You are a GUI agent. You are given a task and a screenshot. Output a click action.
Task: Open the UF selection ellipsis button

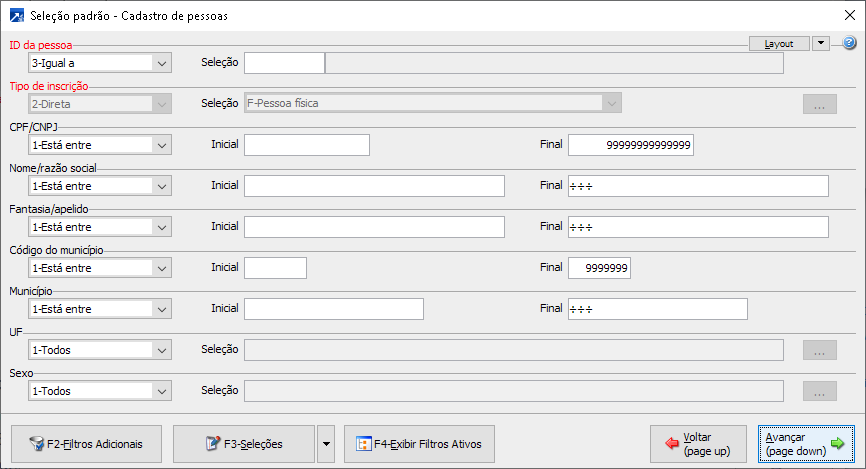[x=819, y=350]
